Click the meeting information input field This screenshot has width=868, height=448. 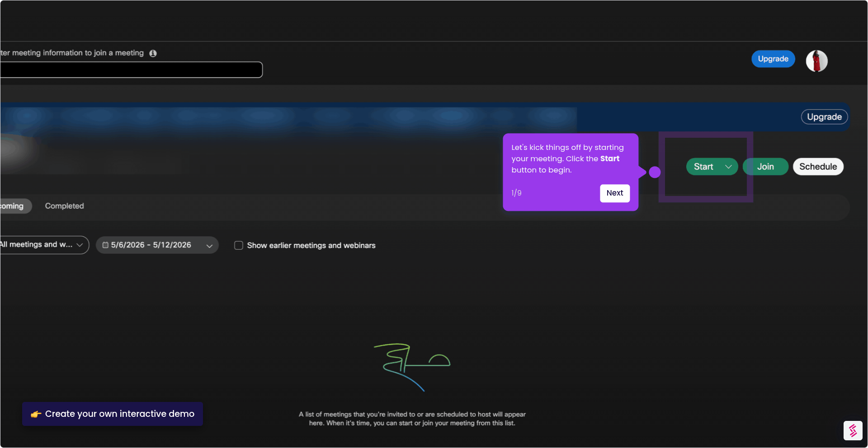pos(130,70)
